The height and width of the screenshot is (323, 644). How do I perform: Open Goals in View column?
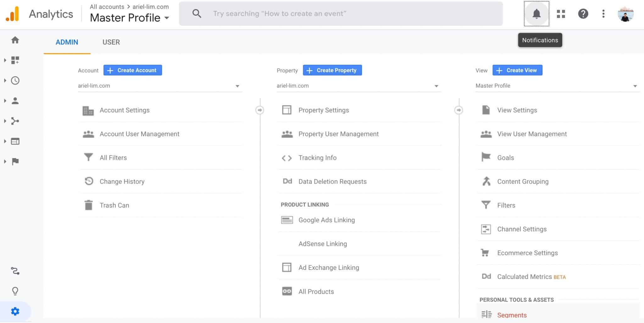pos(558,158)
